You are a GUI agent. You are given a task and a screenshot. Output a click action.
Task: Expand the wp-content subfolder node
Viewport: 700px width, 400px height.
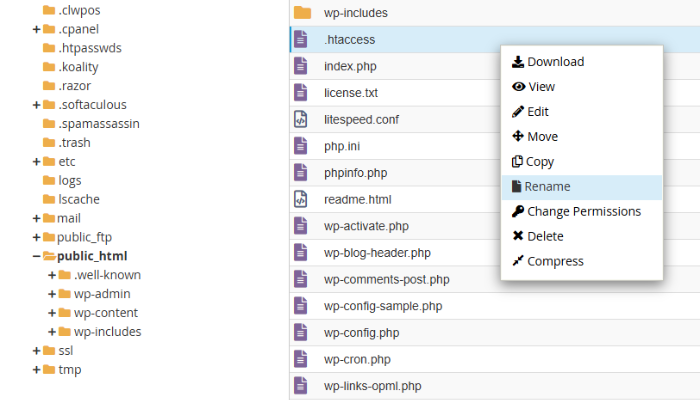[52, 313]
